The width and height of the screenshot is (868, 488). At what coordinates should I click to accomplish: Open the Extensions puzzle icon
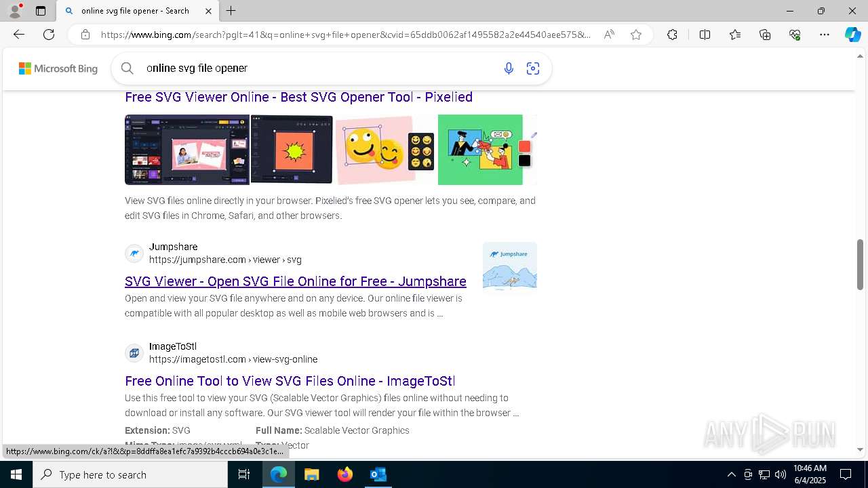pos(672,35)
